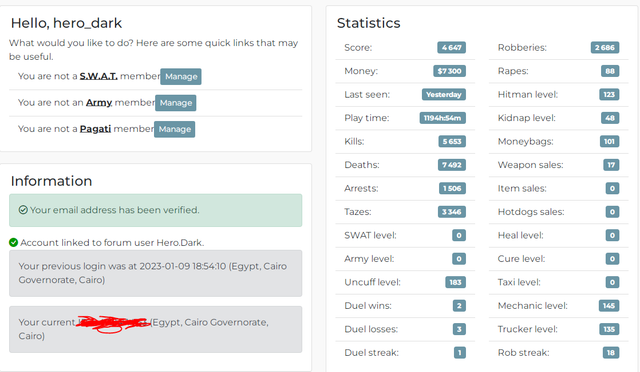Image resolution: width=640 pixels, height=372 pixels.
Task: Click the email address verified notice
Action: (x=156, y=210)
